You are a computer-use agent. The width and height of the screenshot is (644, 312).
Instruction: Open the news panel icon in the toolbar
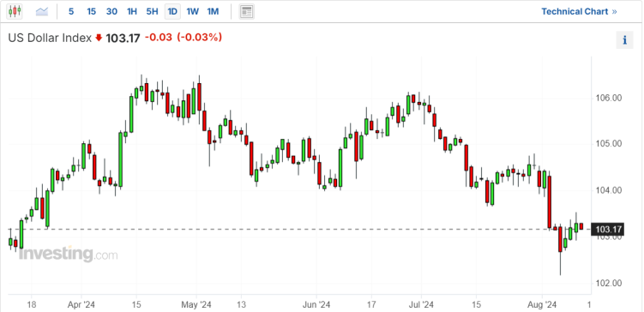coord(246,11)
